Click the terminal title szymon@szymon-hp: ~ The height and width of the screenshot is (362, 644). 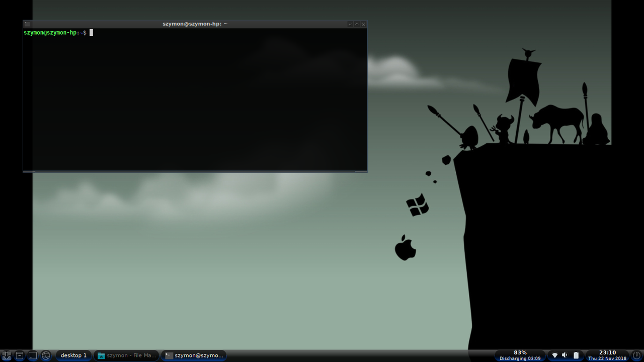point(195,24)
